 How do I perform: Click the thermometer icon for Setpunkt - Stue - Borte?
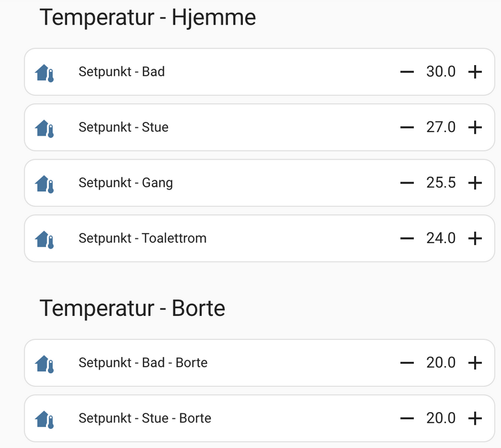point(45,419)
